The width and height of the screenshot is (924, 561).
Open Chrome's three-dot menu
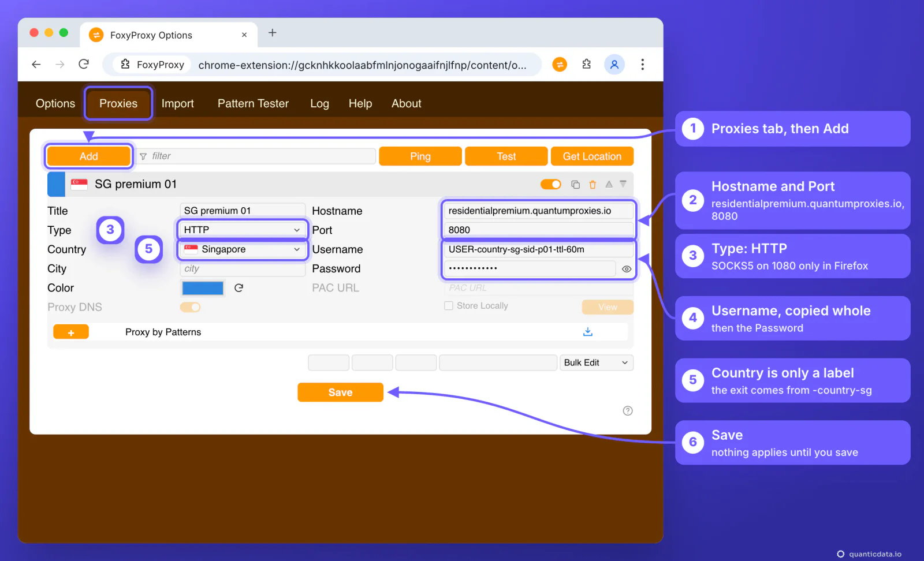coord(642,65)
